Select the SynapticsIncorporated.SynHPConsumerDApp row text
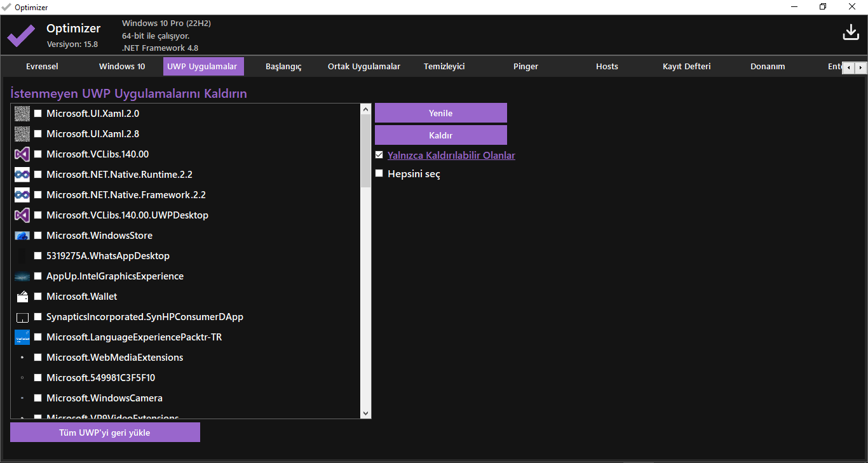Viewport: 868px width, 463px height. [x=145, y=317]
